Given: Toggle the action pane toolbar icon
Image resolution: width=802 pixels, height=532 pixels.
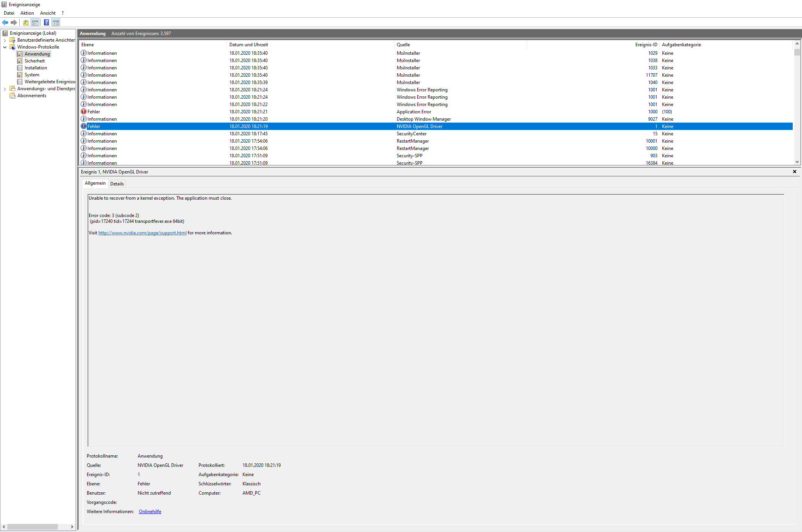Looking at the screenshot, I should coord(56,22).
